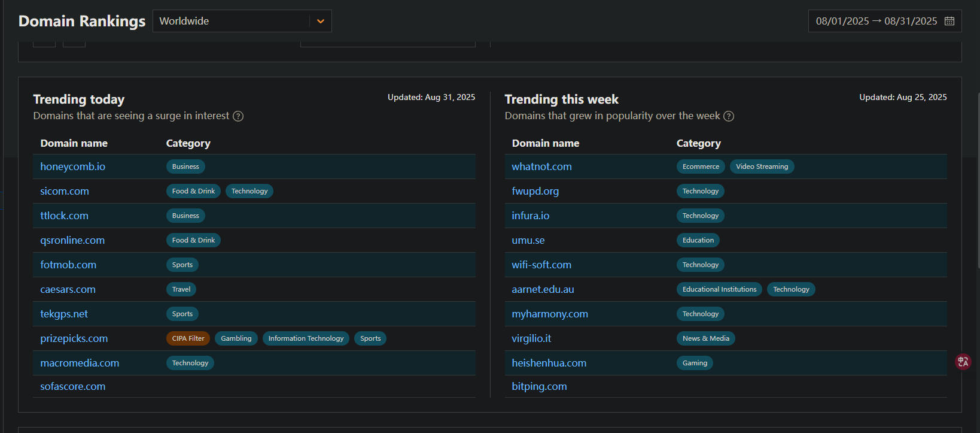
Task: Select the CIPA Filter tag on prizepicks.com
Action: point(188,338)
